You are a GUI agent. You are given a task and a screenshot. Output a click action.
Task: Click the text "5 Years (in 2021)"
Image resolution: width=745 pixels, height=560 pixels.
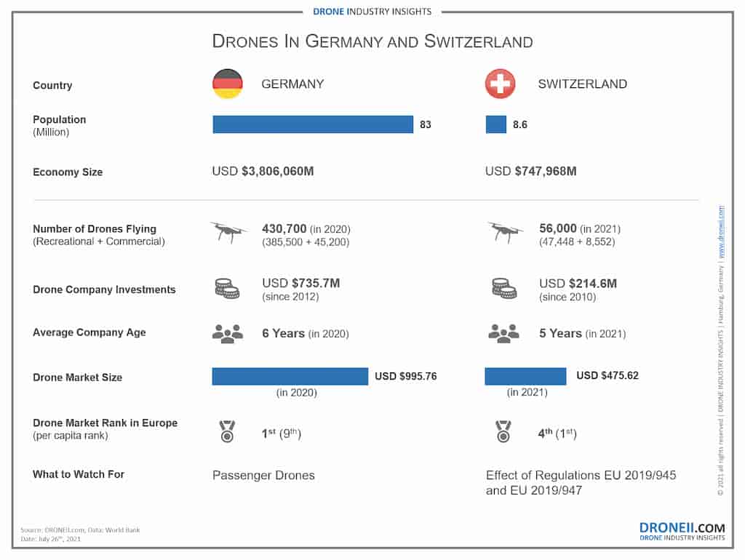click(583, 333)
